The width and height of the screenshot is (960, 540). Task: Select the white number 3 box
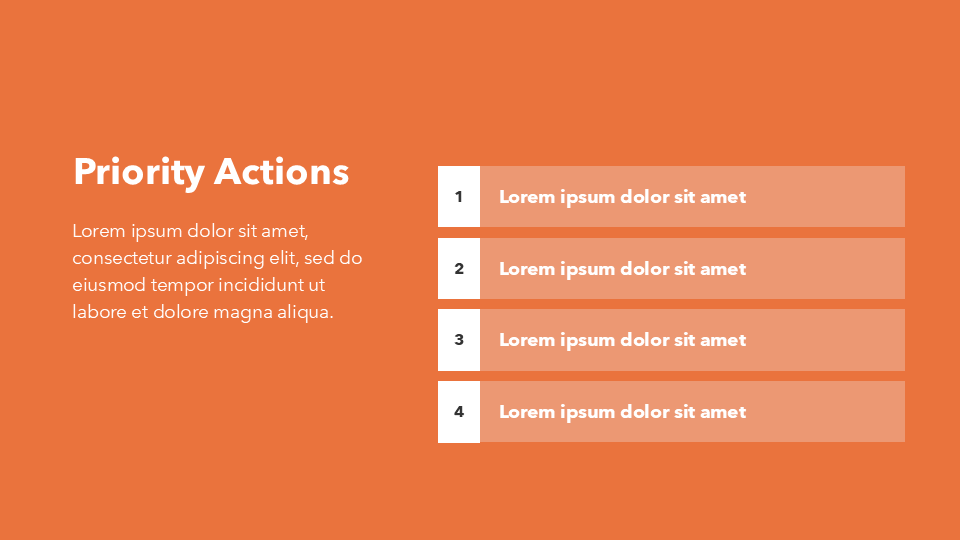[x=459, y=340]
